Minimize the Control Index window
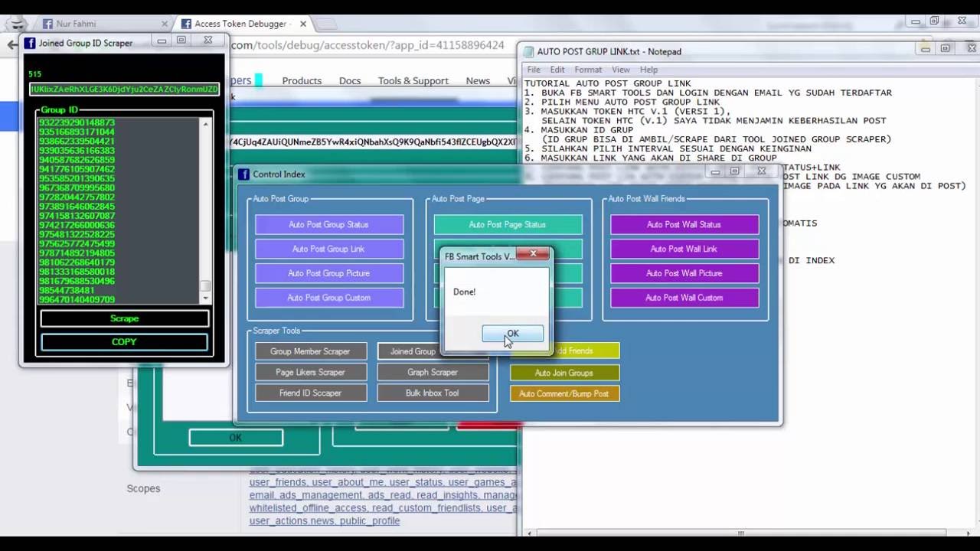The width and height of the screenshot is (980, 551). pos(715,172)
